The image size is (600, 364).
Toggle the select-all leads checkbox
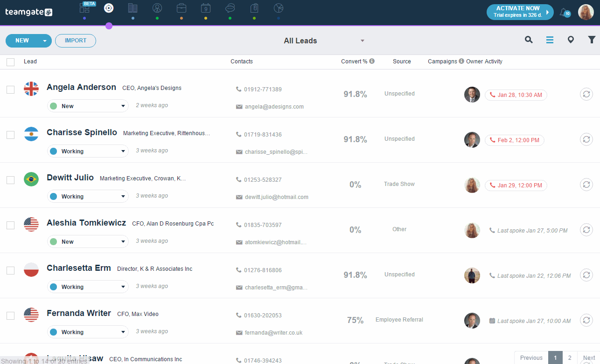[x=11, y=62]
